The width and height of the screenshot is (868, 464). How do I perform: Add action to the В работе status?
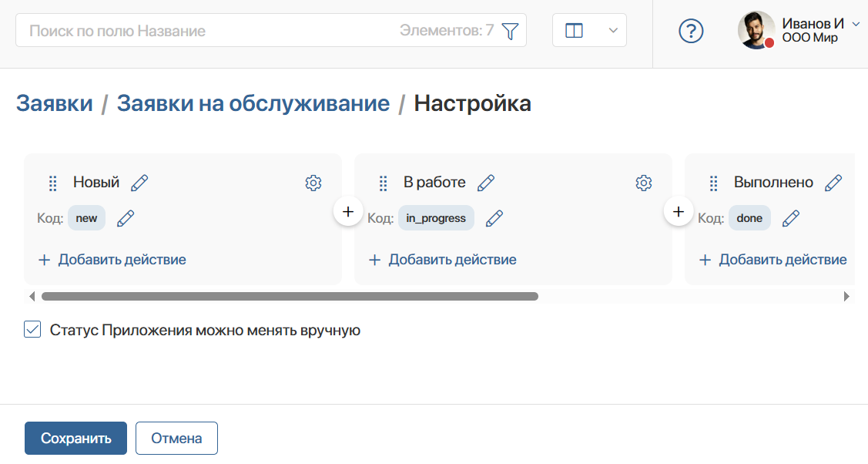pos(442,260)
